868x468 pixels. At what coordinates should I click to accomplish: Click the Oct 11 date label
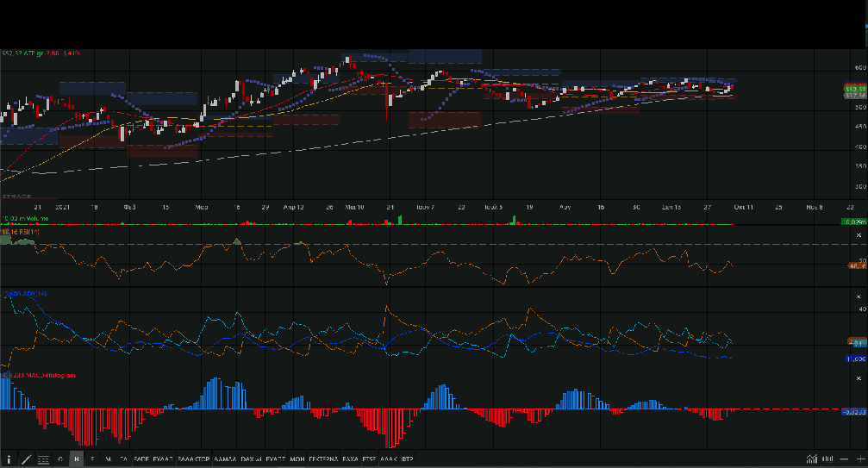[744, 207]
